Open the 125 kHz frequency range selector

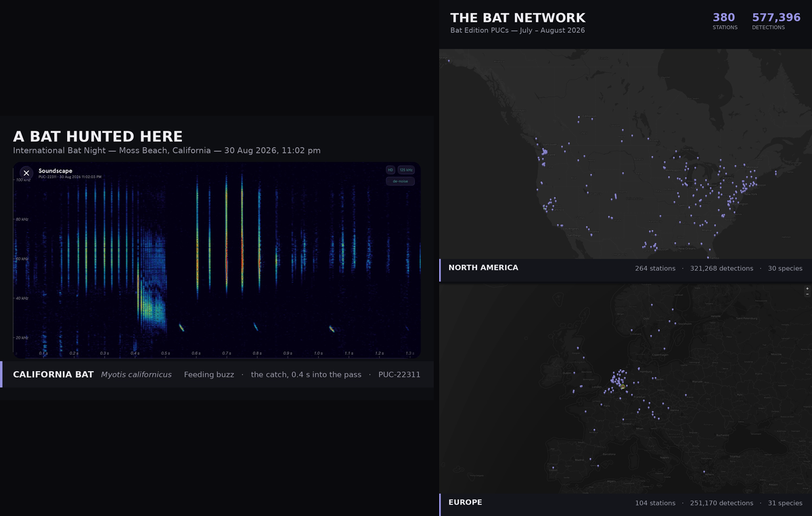coord(406,170)
